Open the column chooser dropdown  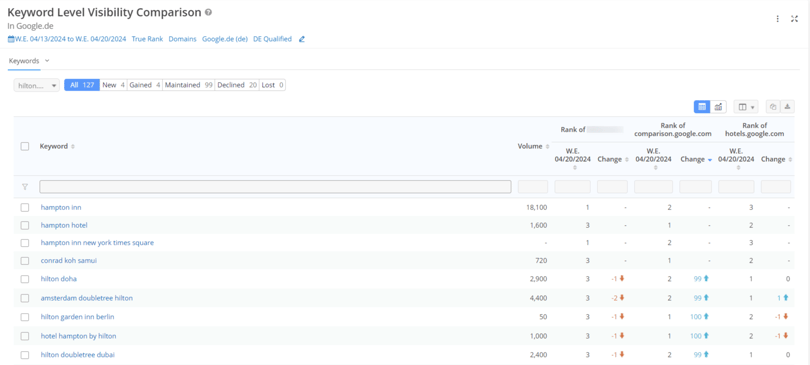(745, 107)
